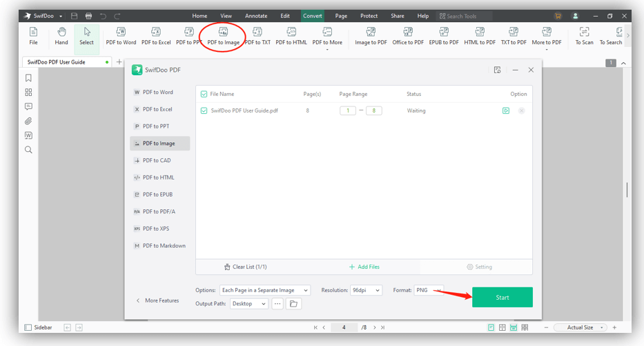Viewport: 644px width, 346px height.
Task: Redo the action in the title bar
Action: tap(117, 16)
